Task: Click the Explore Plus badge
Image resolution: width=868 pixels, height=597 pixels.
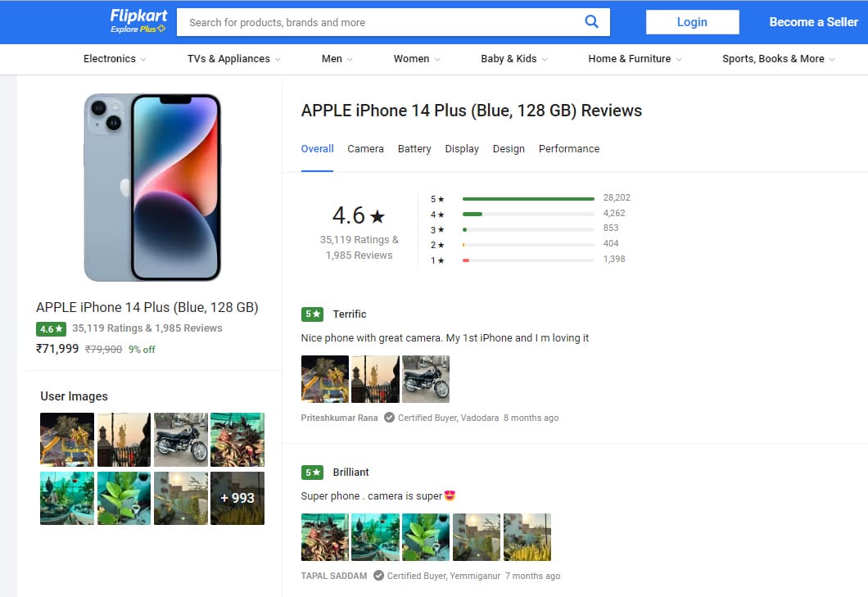Action: (138, 29)
